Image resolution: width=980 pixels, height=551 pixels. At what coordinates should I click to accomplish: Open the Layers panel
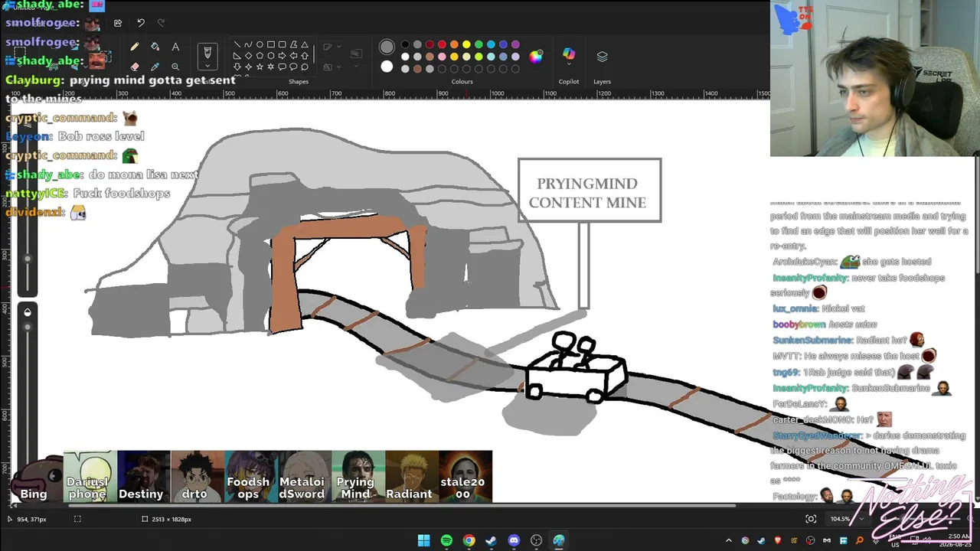(x=602, y=57)
